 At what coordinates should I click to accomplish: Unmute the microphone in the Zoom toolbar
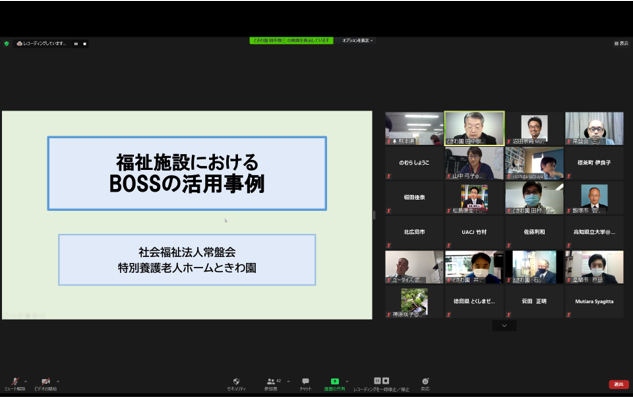tap(15, 381)
